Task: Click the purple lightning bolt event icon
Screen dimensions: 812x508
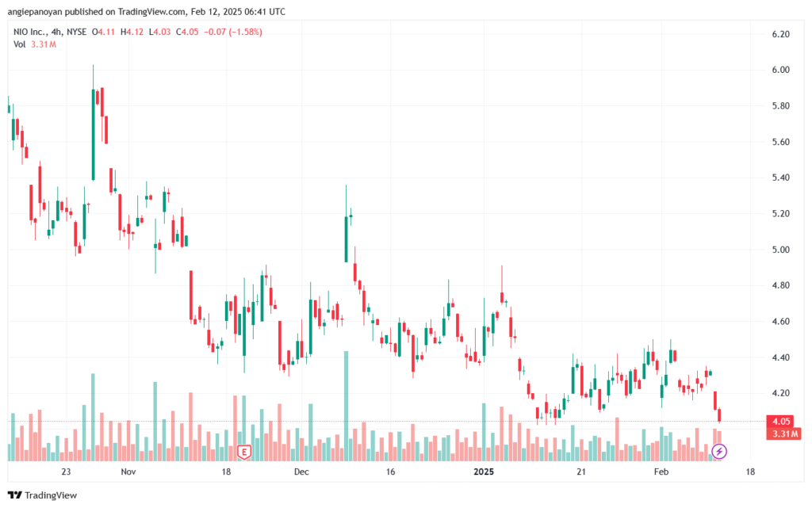Action: tap(718, 452)
